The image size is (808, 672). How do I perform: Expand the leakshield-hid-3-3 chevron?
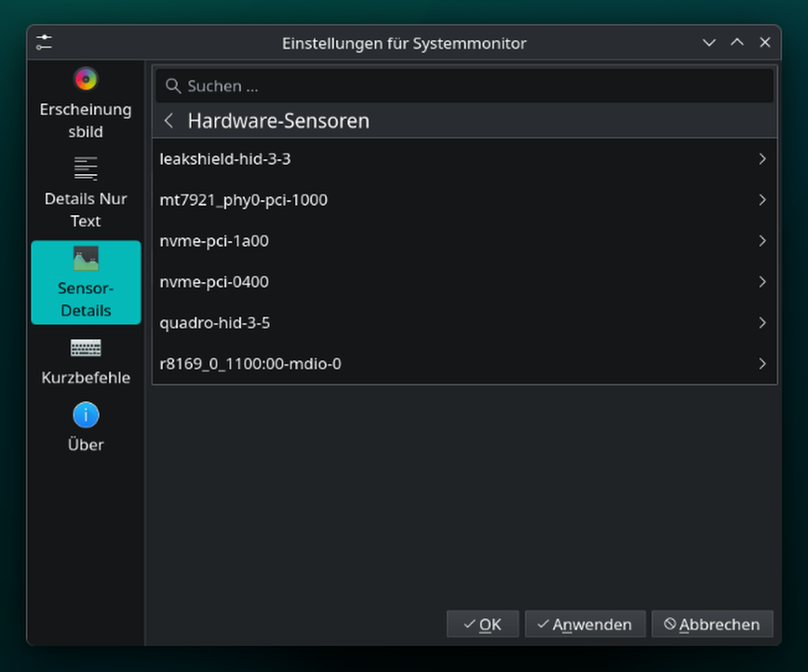point(762,159)
